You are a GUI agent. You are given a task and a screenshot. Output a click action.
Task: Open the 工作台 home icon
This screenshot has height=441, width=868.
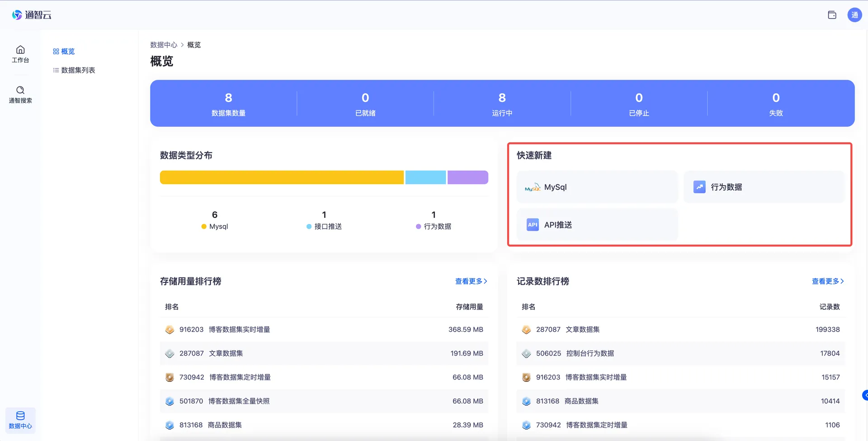coord(20,50)
